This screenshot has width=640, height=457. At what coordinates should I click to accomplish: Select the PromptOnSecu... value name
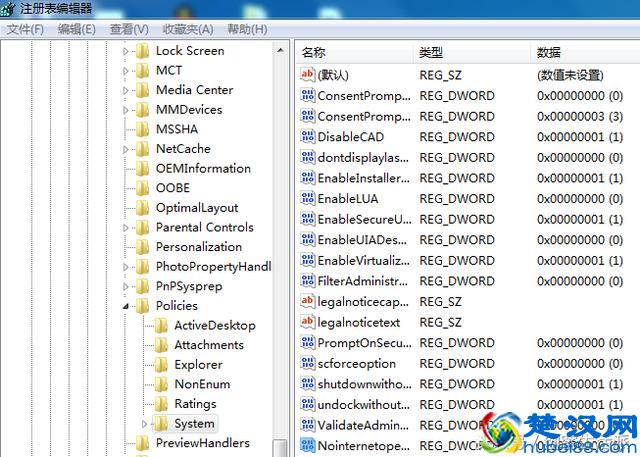(364, 343)
